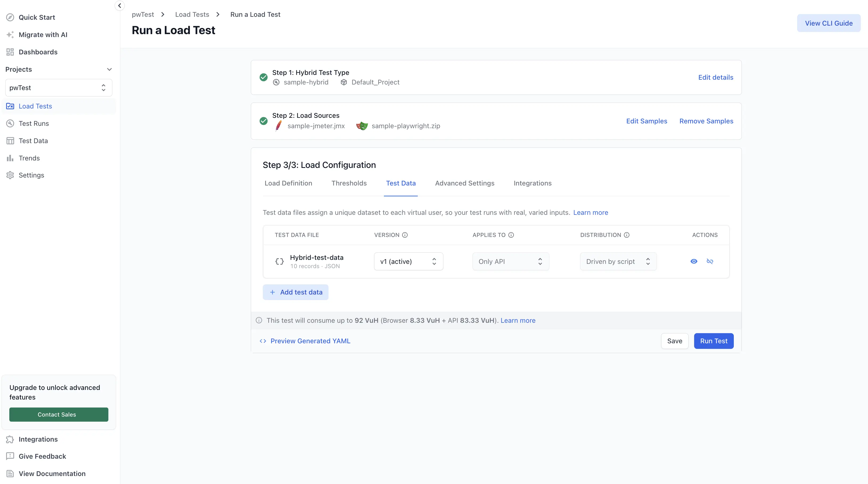Click Learn more next to VuH consumption
This screenshot has height=484, width=868.
[518, 320]
